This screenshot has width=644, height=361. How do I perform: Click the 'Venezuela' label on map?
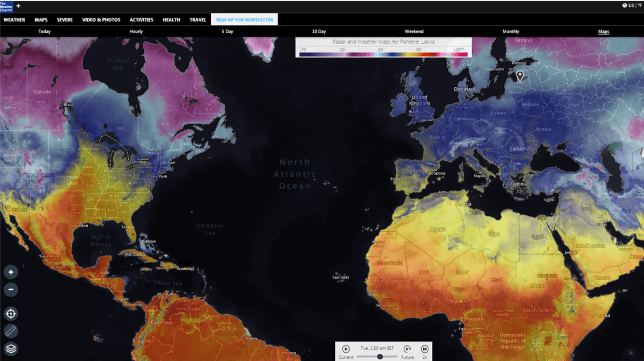coord(188,308)
